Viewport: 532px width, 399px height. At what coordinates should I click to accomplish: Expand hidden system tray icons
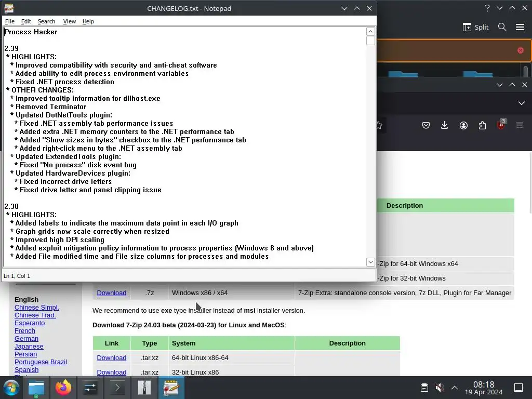click(x=455, y=388)
